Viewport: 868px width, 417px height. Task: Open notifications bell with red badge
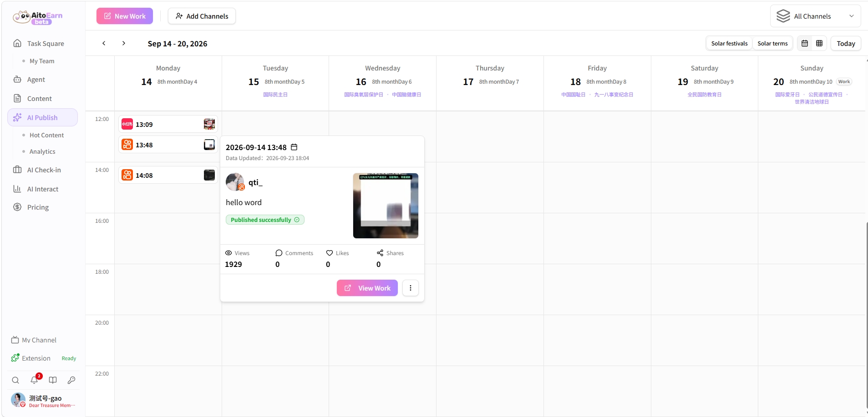click(x=35, y=380)
